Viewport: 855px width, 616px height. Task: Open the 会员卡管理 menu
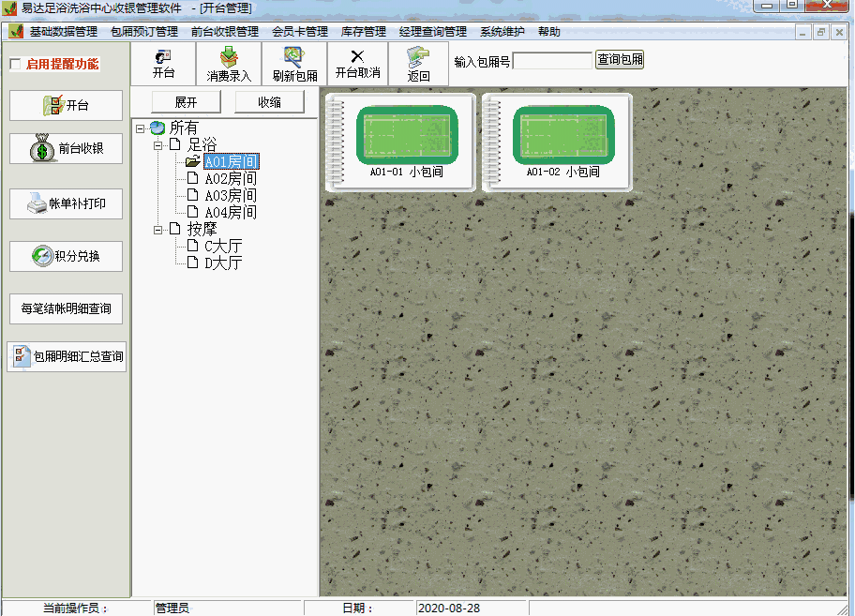(x=299, y=32)
